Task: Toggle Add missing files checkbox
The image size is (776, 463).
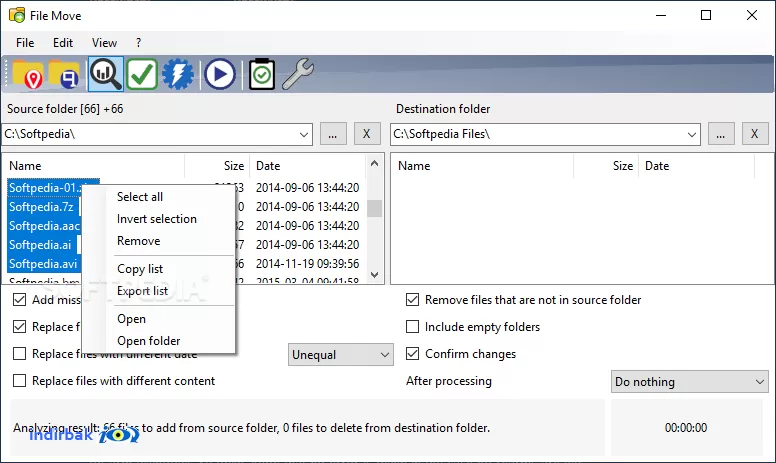Action: coord(19,300)
